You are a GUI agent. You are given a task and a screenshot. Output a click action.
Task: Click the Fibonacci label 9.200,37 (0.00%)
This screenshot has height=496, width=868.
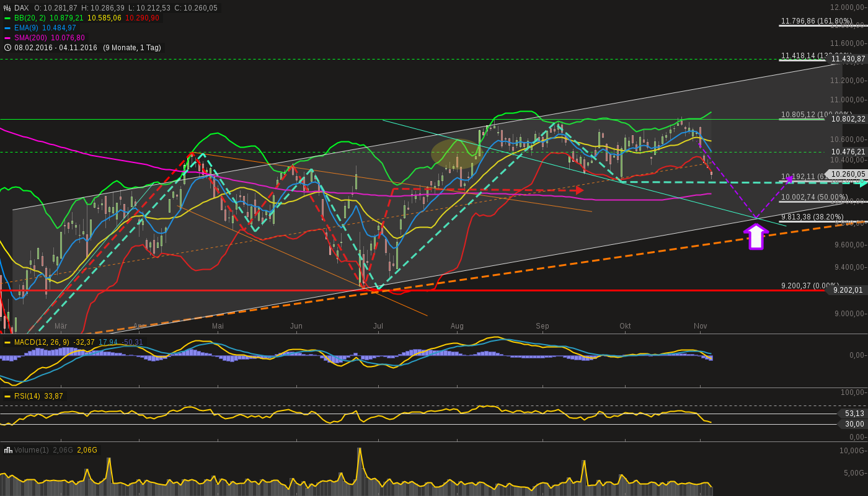810,286
